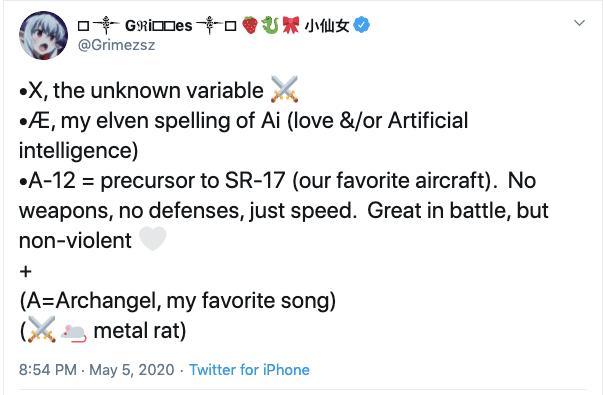The image size is (604, 395).
Task: Click the Grimes display name text
Action: point(157,26)
